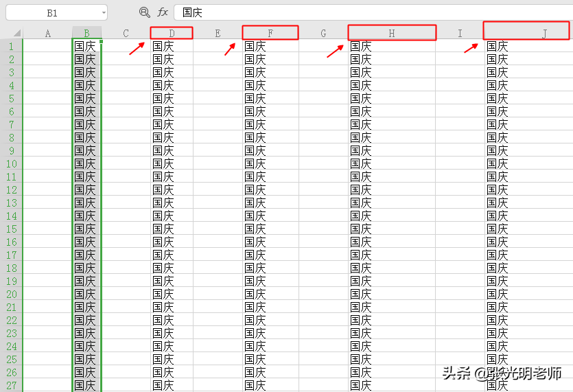Click cell B1 containing 国庆

[86, 46]
